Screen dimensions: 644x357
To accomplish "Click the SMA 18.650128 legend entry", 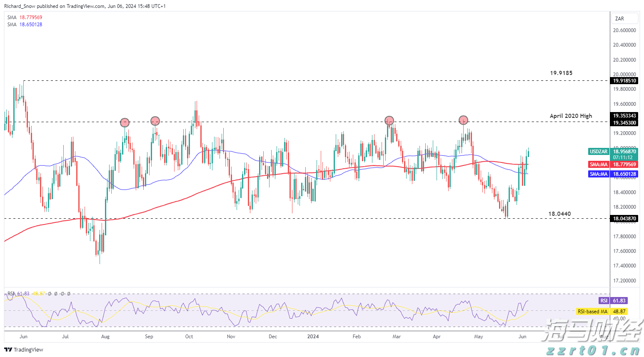I will tap(25, 25).
